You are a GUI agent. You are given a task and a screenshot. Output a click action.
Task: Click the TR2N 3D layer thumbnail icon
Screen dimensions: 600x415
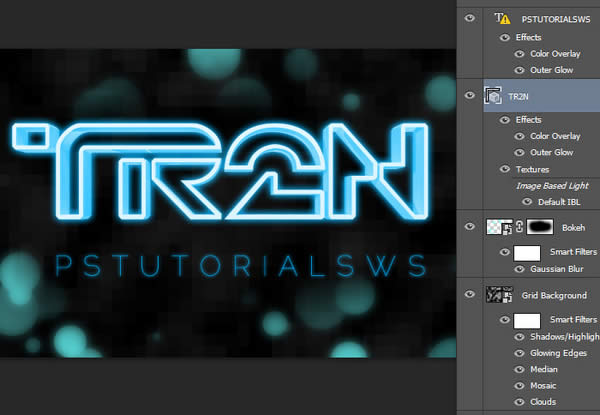click(x=494, y=96)
